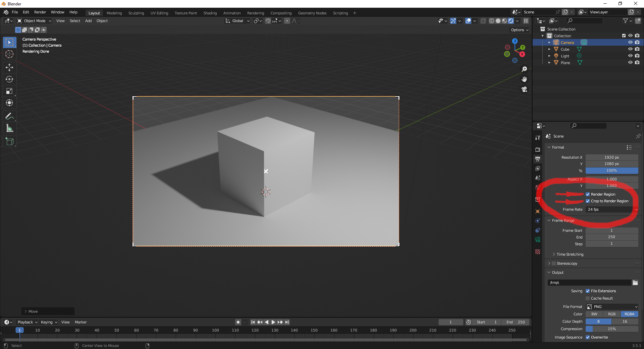Viewport: 644px width, 349px height.
Task: Click the zoom magnifier viewport icon
Action: click(524, 69)
